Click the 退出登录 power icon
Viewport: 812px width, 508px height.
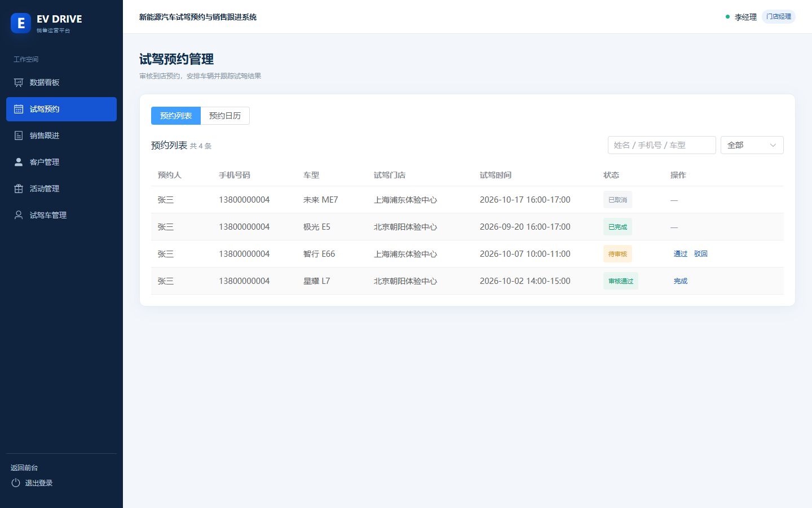(x=16, y=483)
